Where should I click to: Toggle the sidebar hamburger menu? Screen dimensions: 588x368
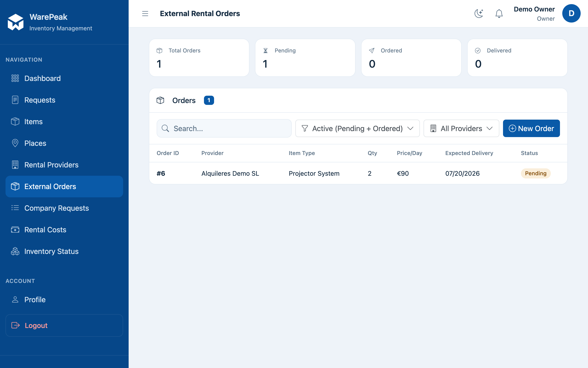point(145,14)
